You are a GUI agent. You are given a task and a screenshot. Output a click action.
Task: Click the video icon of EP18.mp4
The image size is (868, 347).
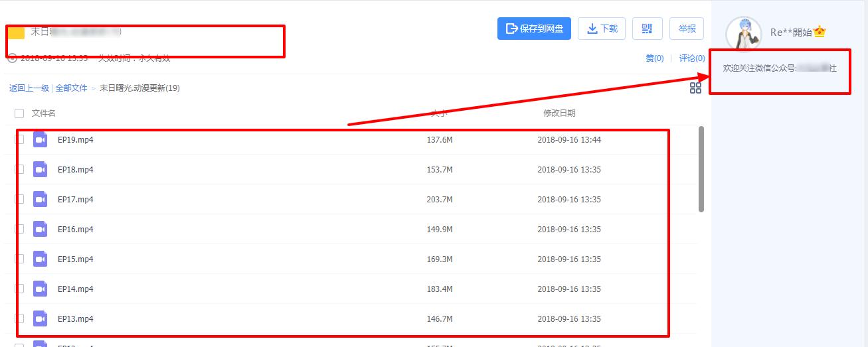tap(41, 169)
